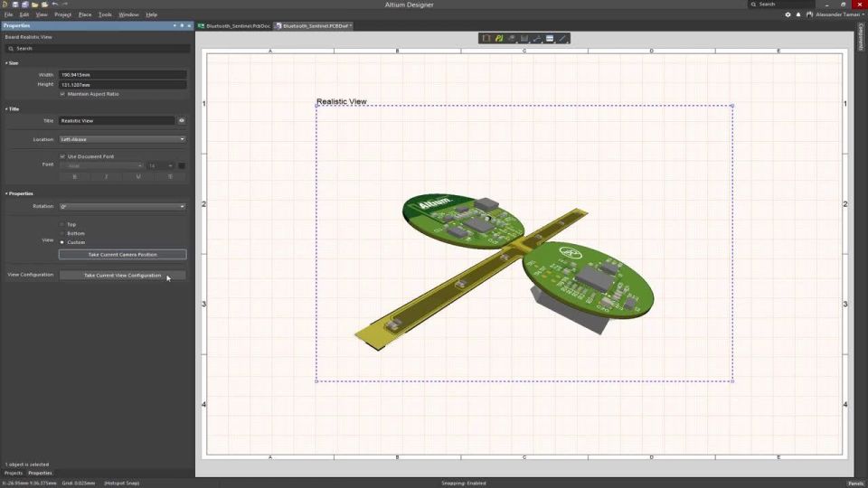Screen dimensions: 868x488
Task: Select the table tool in Active Bar
Action: [x=550, y=38]
